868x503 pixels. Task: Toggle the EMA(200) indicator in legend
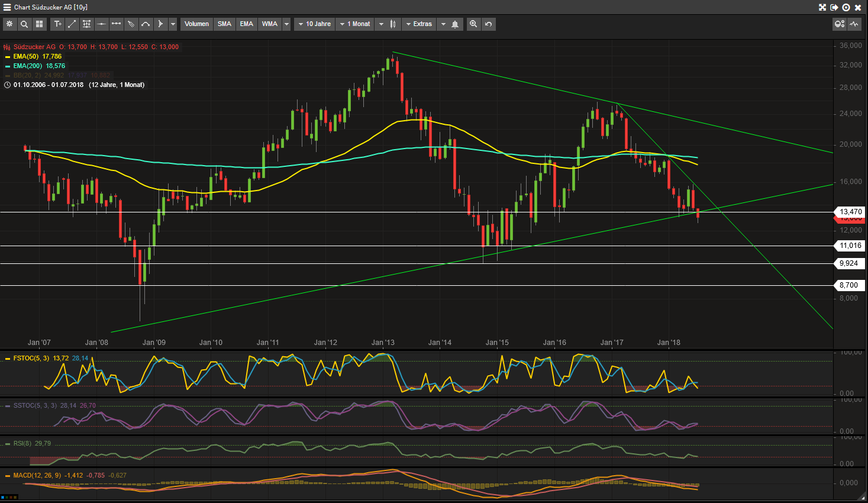pos(27,66)
